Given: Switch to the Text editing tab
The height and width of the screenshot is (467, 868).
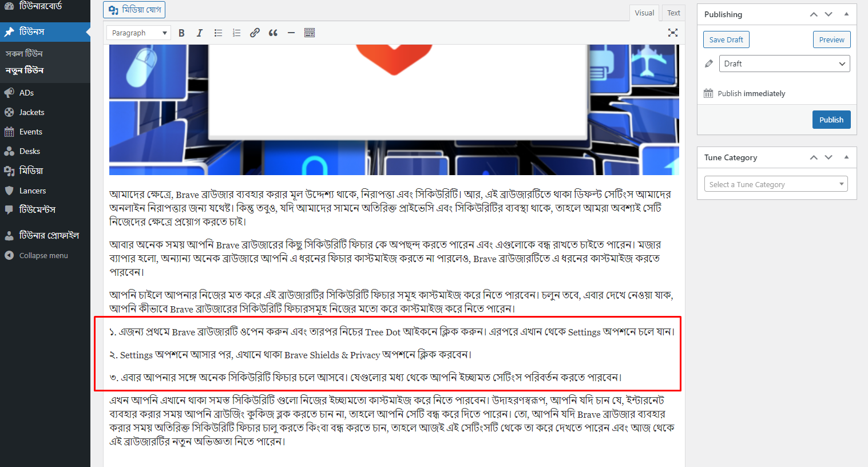Looking at the screenshot, I should click(673, 13).
